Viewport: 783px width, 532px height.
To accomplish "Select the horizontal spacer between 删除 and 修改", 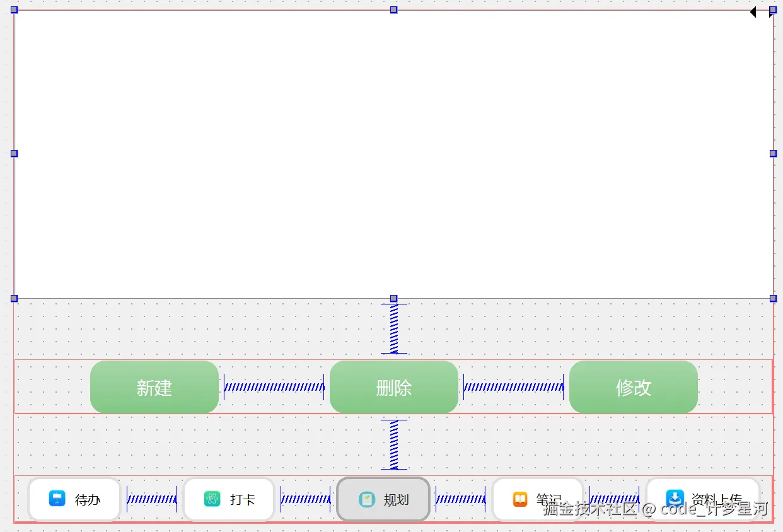I will pos(514,387).
